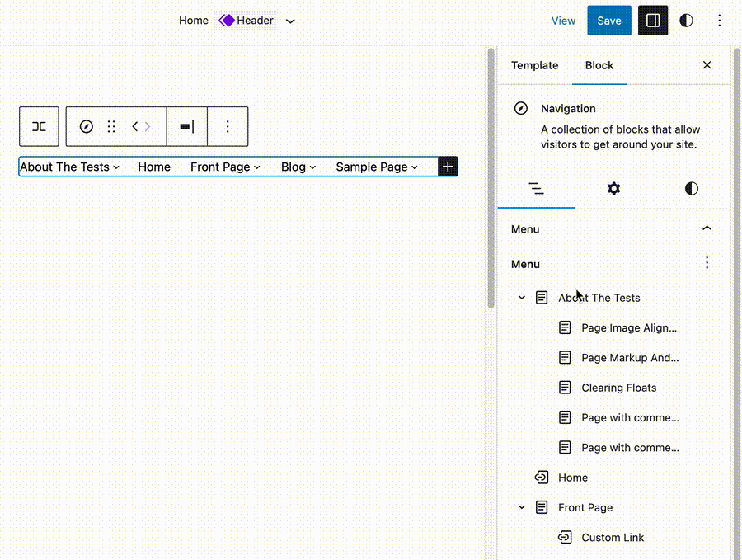Collapse the About The Tests submenu in list
The width and height of the screenshot is (742, 560).
(521, 297)
